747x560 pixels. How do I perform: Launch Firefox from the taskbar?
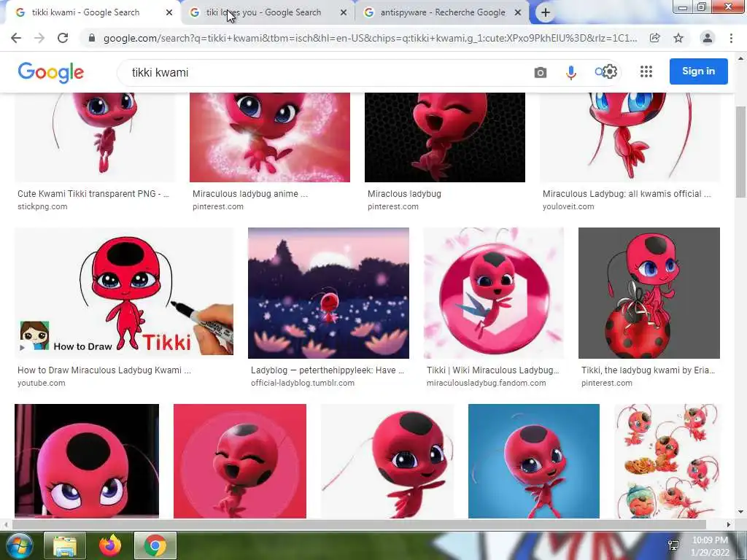tap(110, 545)
